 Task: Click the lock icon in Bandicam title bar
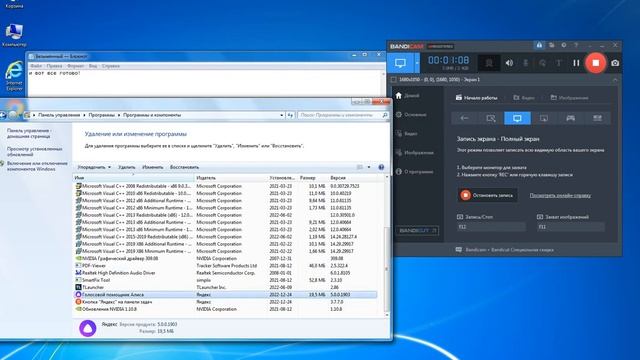[539, 45]
